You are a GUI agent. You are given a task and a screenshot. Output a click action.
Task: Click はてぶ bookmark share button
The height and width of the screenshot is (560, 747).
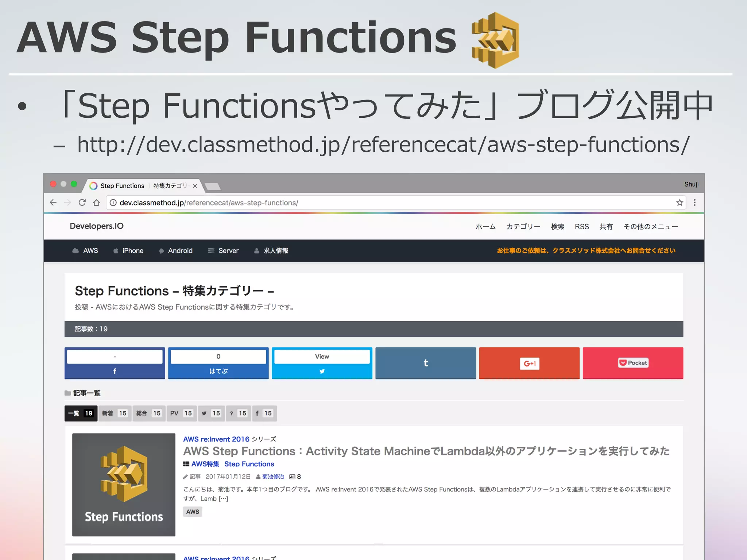point(218,363)
